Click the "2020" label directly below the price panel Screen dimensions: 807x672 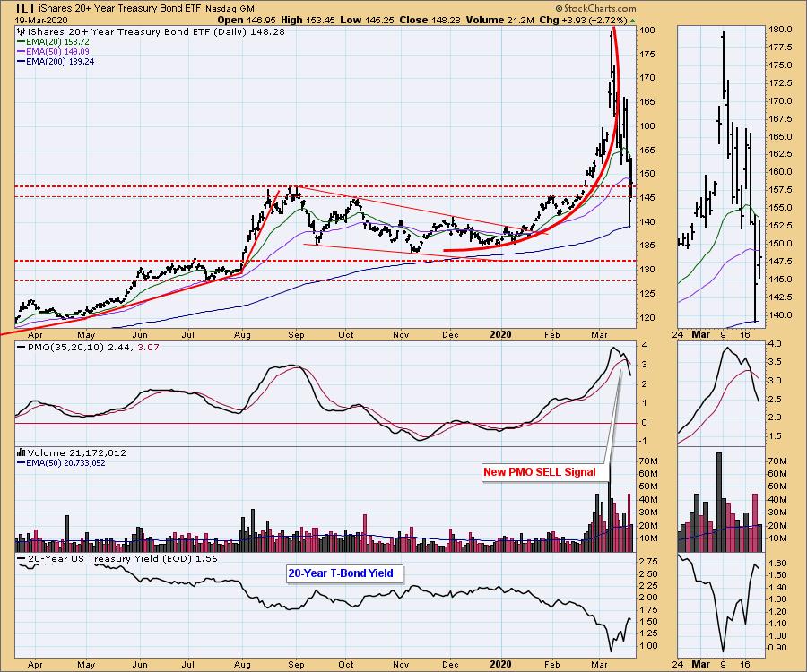coord(500,335)
